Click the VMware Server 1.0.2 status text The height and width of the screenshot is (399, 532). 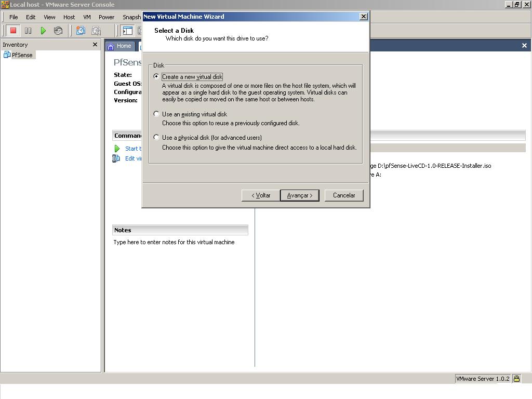tap(483, 379)
